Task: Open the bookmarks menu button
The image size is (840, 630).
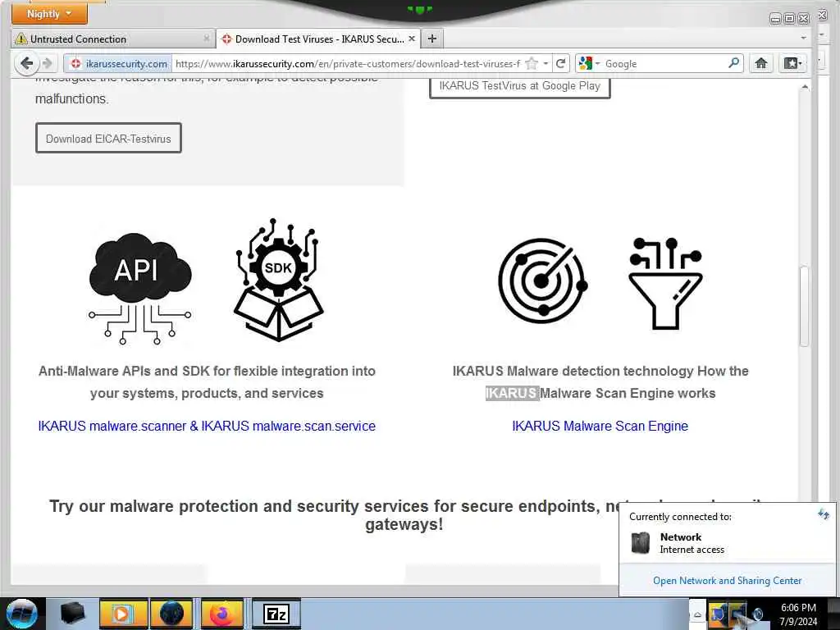Action: coord(793,63)
